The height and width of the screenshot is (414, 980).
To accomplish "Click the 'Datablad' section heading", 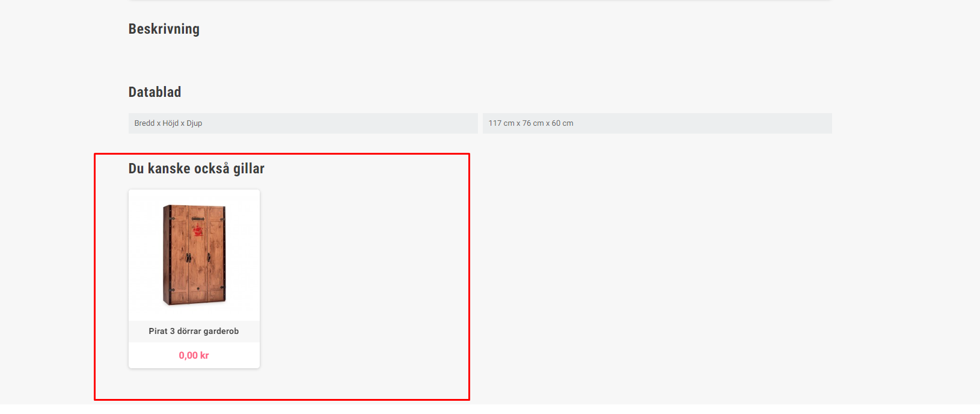I will click(x=155, y=92).
